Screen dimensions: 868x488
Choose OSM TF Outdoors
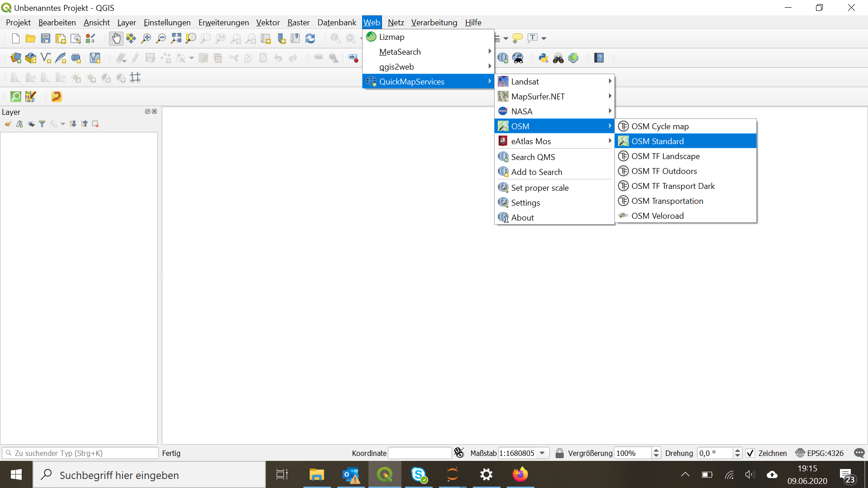(x=686, y=171)
